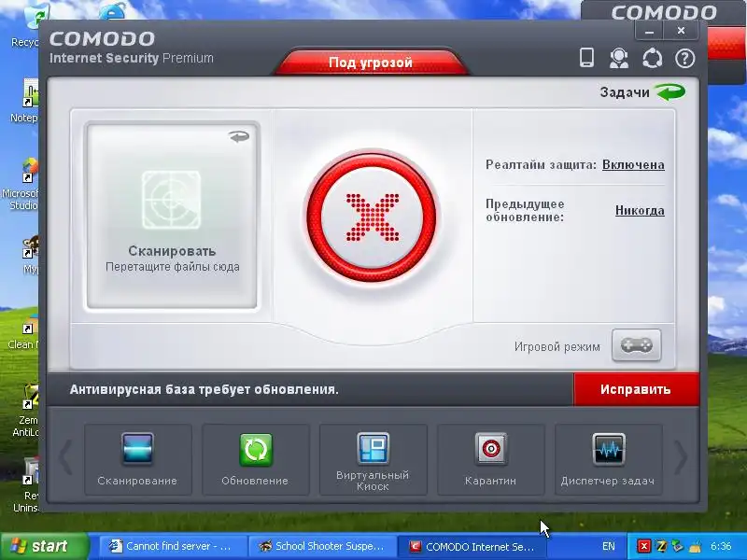Go to previous tiles with left chevron
Viewport: 747px width, 560px height.
coord(65,457)
